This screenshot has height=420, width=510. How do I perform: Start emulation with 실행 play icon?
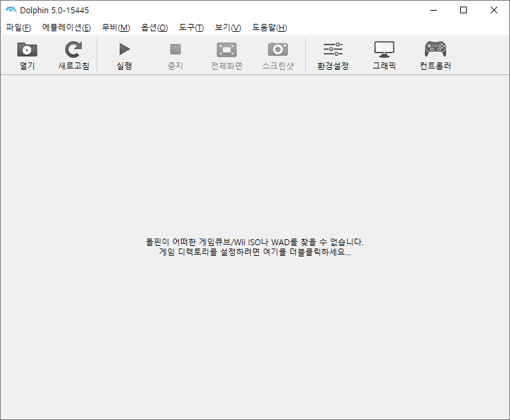pos(124,49)
